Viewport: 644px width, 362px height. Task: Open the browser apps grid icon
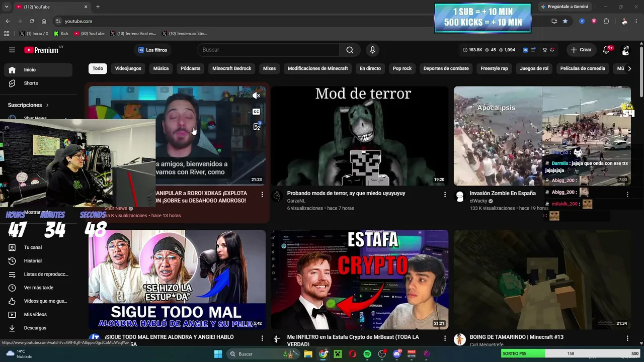7,34
